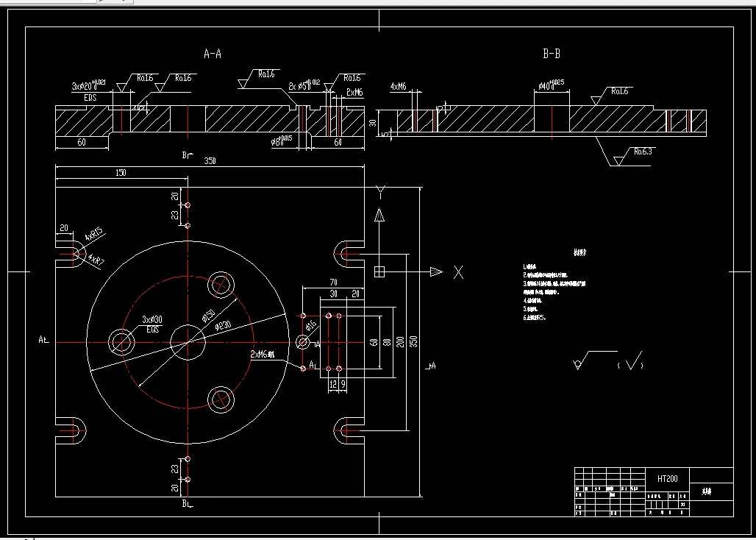The height and width of the screenshot is (540, 756).
Task: Click the X-axis arrowhead of the UCS icon
Action: pyautogui.click(x=436, y=272)
